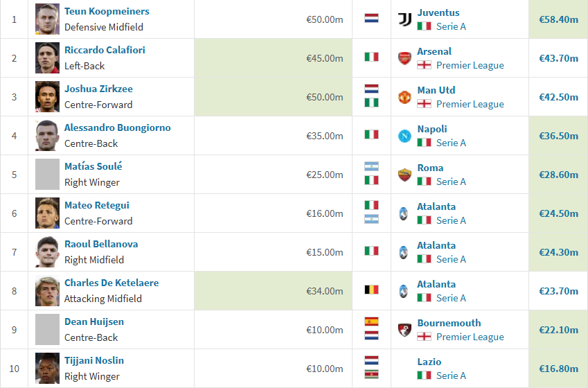Click Raoul Bellanova's portrait thumbnail
Screen dimensions: 588x388
(47, 252)
